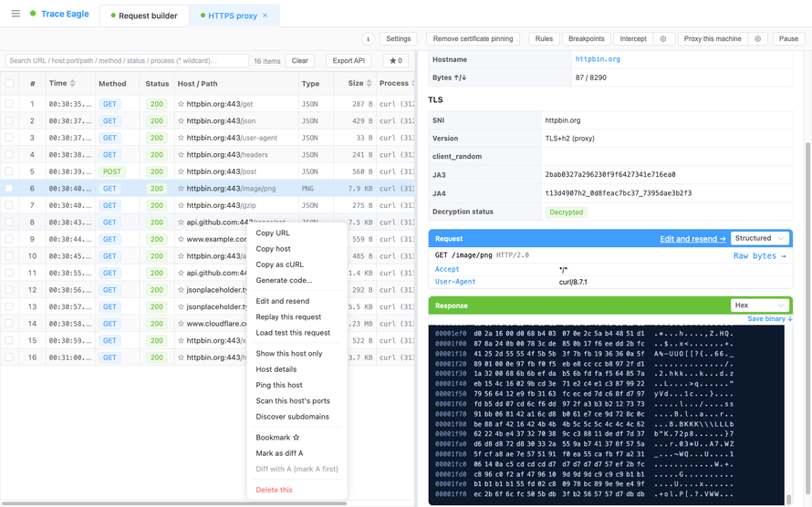Open the httpbin.org hostname link
This screenshot has height=507, width=812.
point(598,59)
